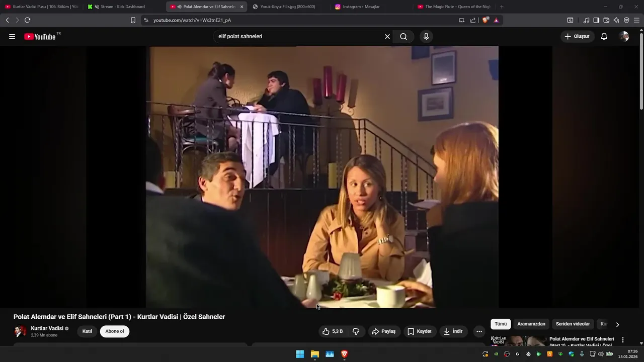Open Brave Shields lion icon
This screenshot has width=644, height=362.
(486, 20)
